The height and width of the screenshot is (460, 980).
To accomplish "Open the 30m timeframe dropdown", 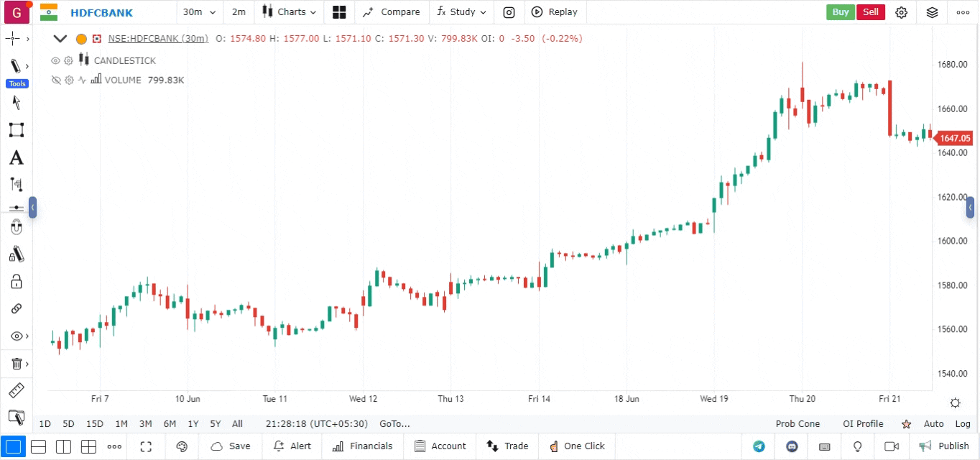I will click(x=199, y=12).
